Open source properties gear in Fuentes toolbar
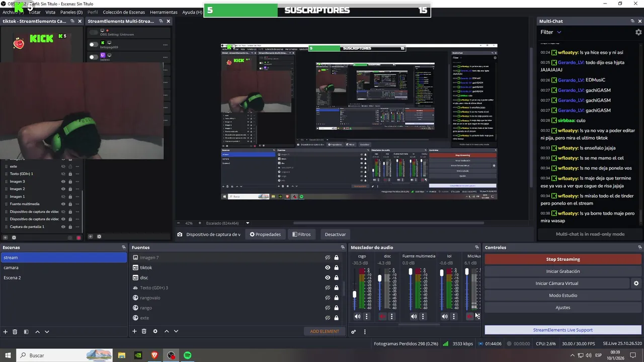644x362 pixels. click(155, 331)
